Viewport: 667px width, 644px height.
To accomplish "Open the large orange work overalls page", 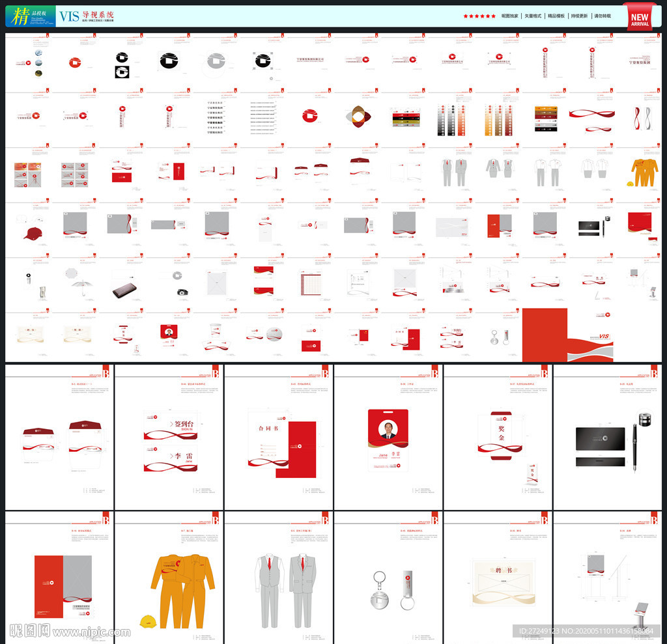I will point(169,578).
